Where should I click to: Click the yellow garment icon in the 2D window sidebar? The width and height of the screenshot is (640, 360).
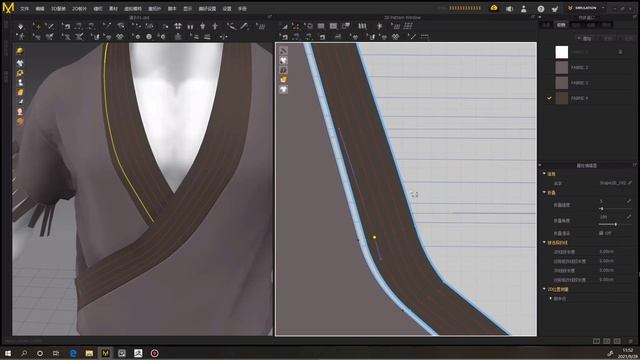283,80
